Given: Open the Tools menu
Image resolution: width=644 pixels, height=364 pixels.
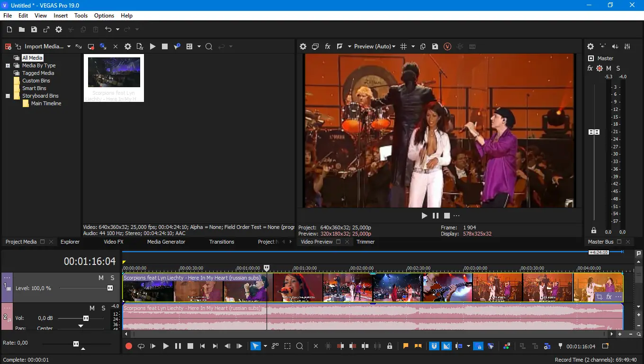Looking at the screenshot, I should point(81,16).
